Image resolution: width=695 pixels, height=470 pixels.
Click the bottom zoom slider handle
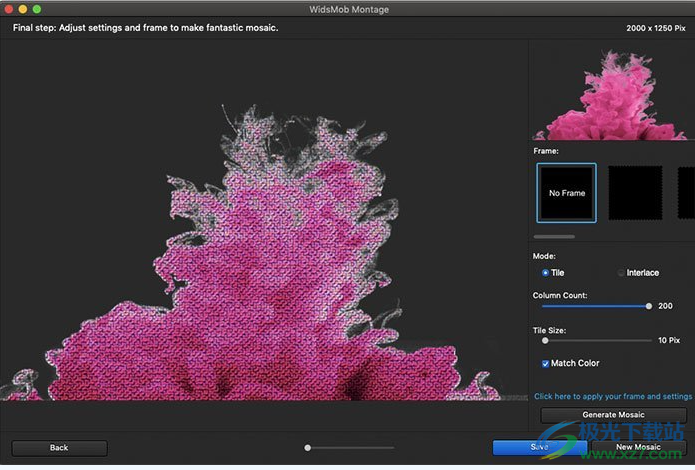click(x=308, y=448)
